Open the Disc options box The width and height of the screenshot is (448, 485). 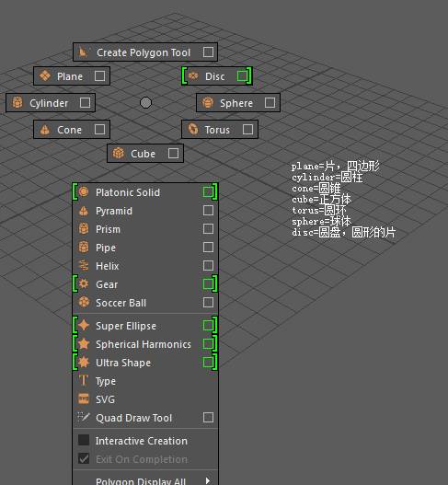coord(242,75)
